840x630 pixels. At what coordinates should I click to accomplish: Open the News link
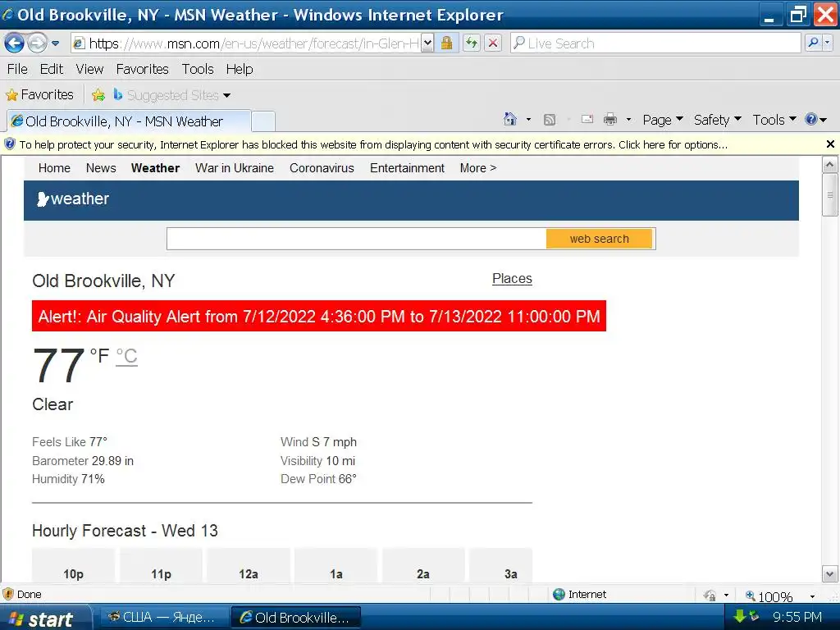pos(101,168)
